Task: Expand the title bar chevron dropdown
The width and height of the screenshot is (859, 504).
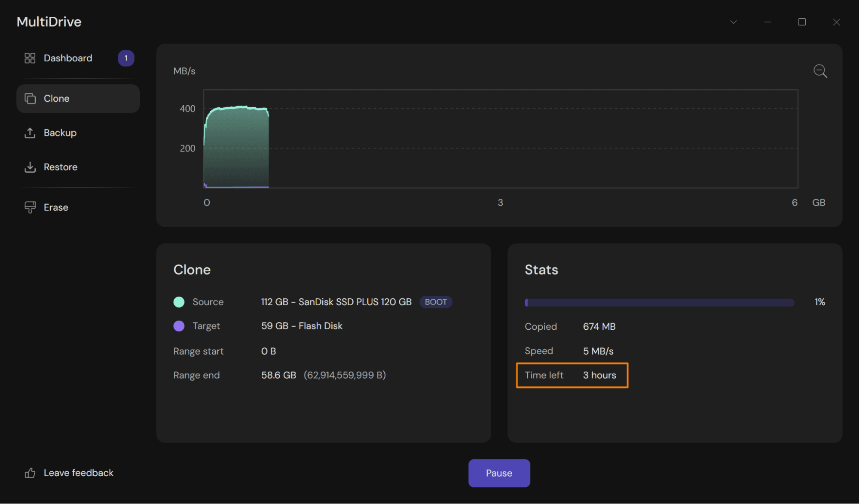Action: click(734, 22)
